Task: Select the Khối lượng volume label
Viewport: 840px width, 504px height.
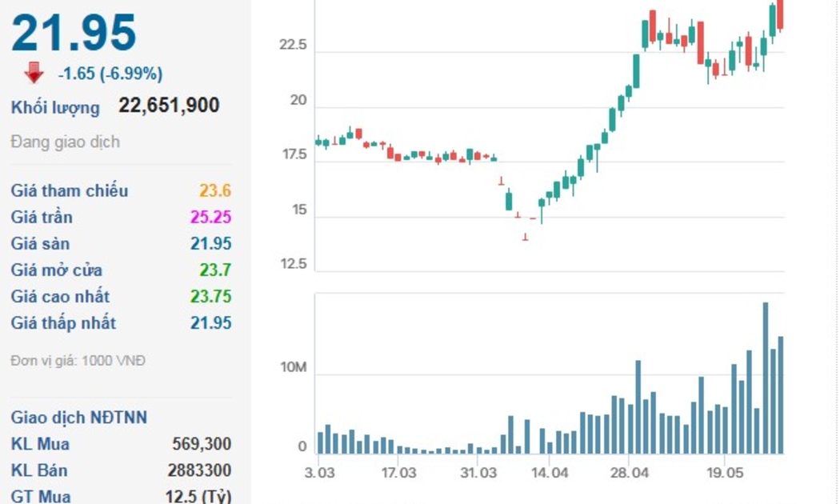Action: (55, 107)
